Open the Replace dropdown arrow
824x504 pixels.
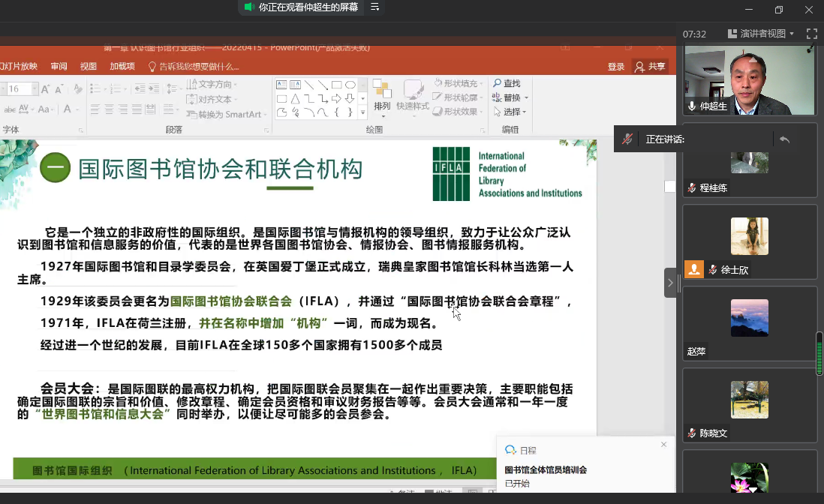(526, 97)
